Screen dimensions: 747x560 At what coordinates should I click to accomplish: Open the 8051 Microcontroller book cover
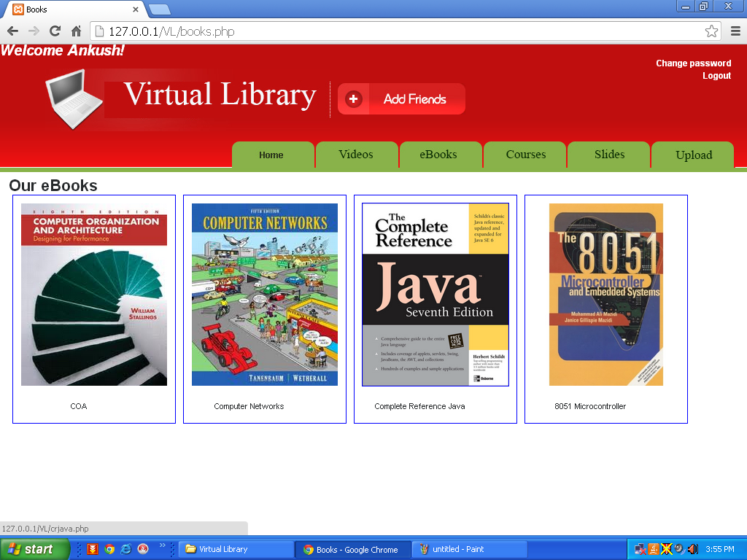pyautogui.click(x=606, y=295)
